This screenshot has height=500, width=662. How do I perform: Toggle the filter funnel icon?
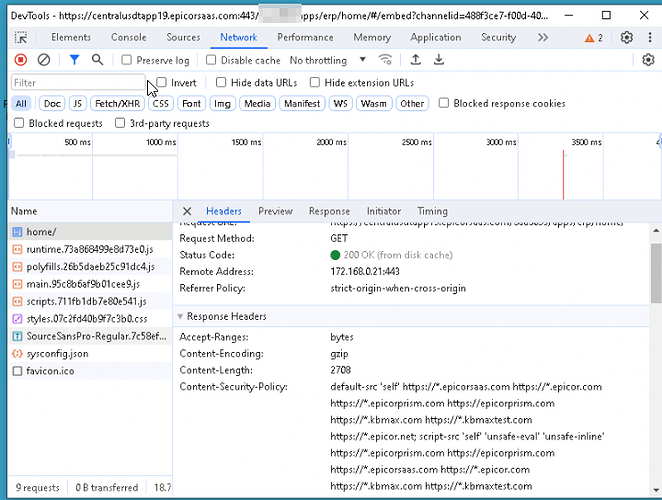pos(74,60)
